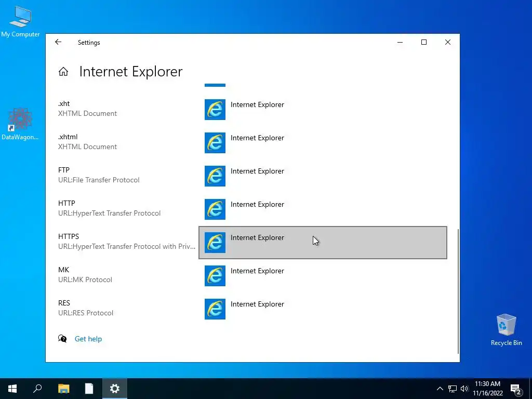This screenshot has height=399, width=532.
Task: Click Internet Explorer icon for HTTPS
Action: [x=215, y=243]
